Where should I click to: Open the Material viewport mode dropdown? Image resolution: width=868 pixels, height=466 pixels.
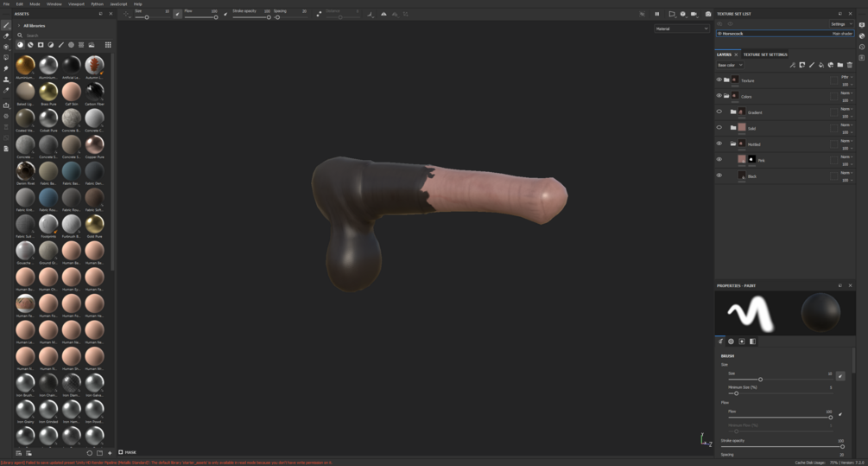coord(681,29)
